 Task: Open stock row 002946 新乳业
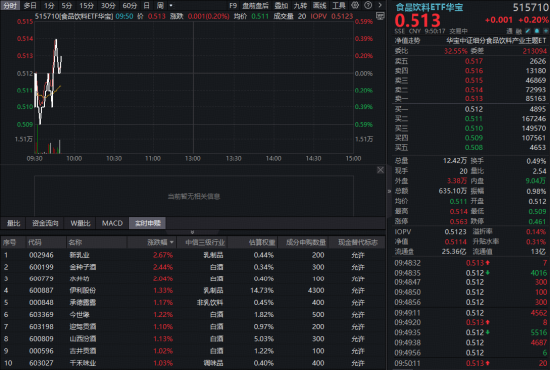point(193,255)
